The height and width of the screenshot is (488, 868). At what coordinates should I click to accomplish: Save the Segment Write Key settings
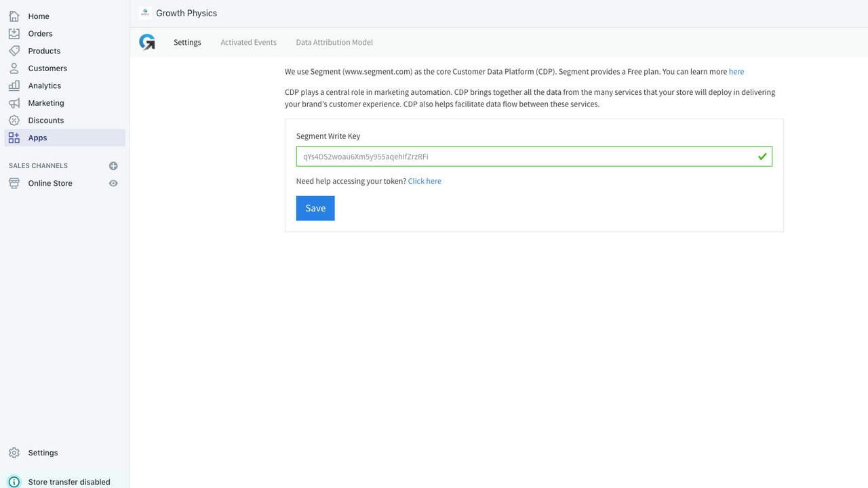(x=315, y=208)
